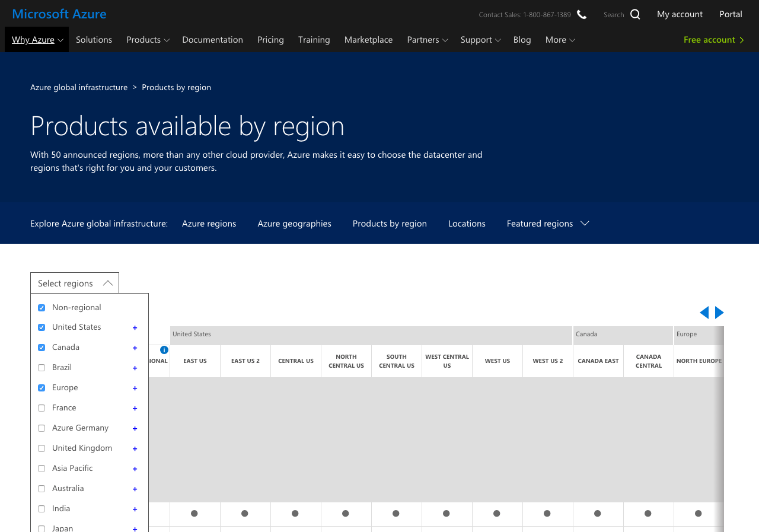Viewport: 759px width, 532px height.
Task: Open My account link
Action: 680,14
